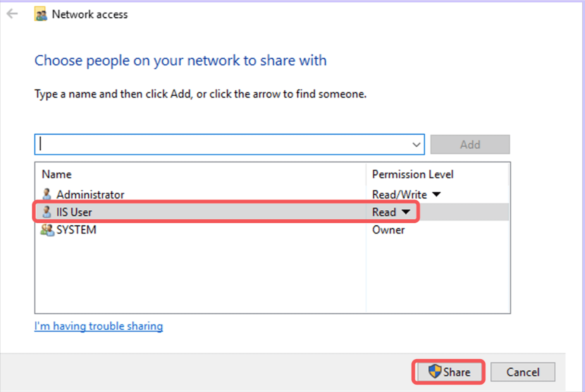Click the user icon next to Administrator

[47, 194]
